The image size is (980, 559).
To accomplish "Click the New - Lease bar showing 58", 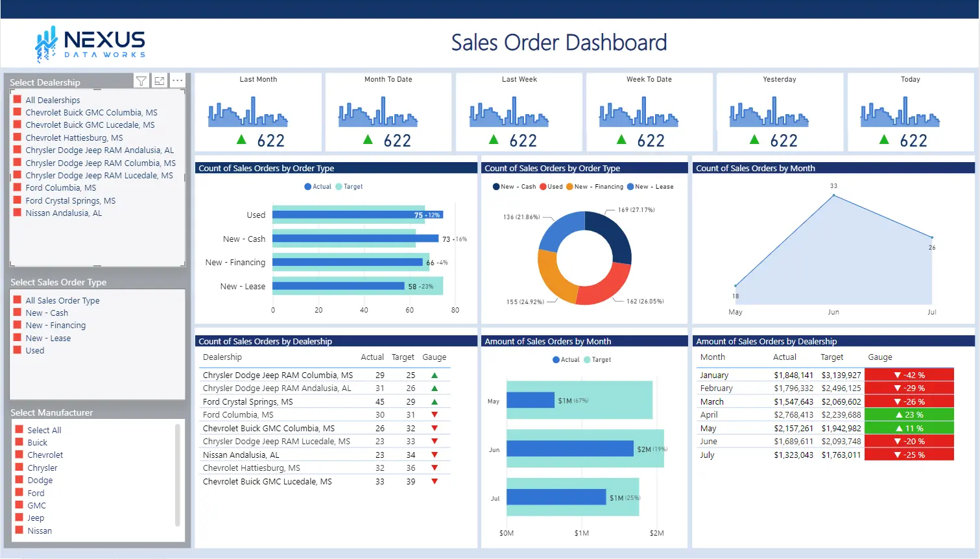I will coord(338,286).
